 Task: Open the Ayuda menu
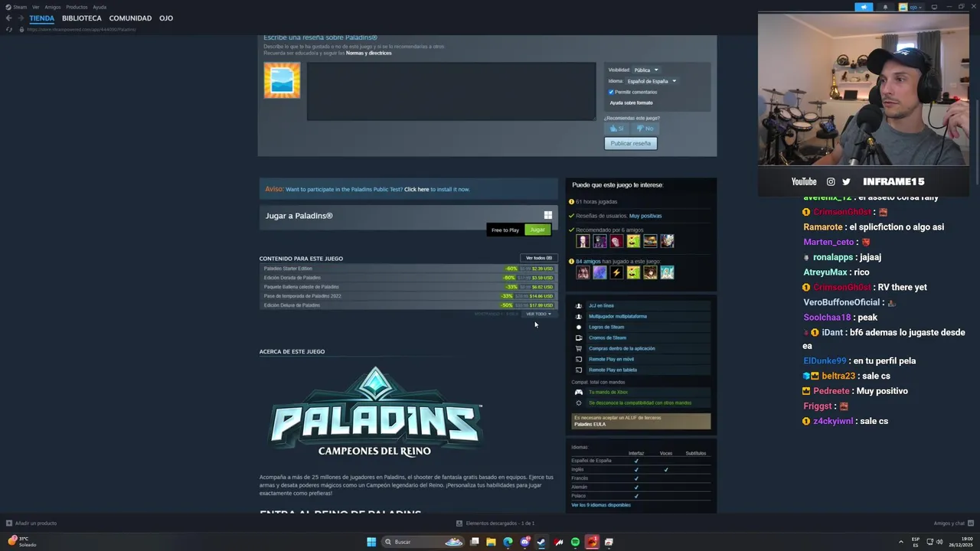pos(100,7)
